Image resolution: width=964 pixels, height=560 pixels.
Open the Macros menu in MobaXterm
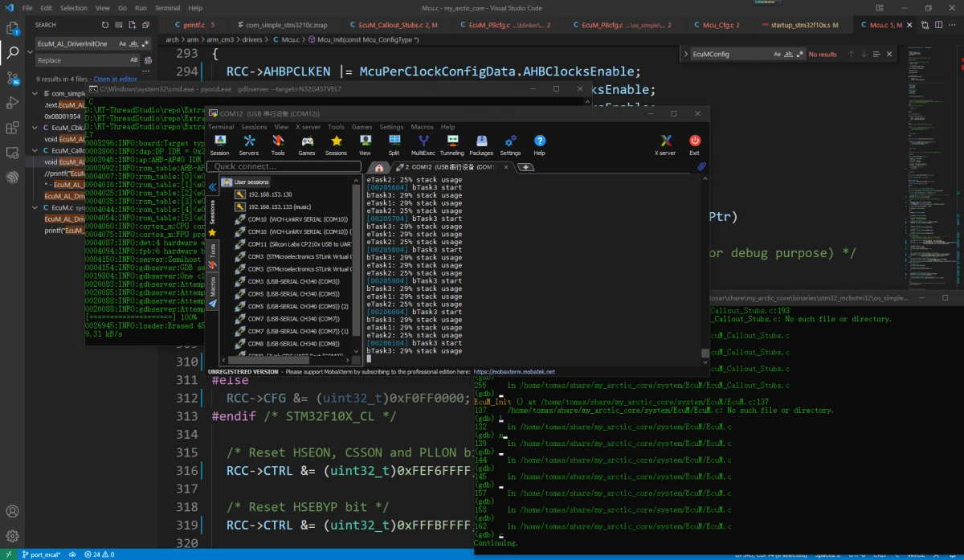[422, 127]
